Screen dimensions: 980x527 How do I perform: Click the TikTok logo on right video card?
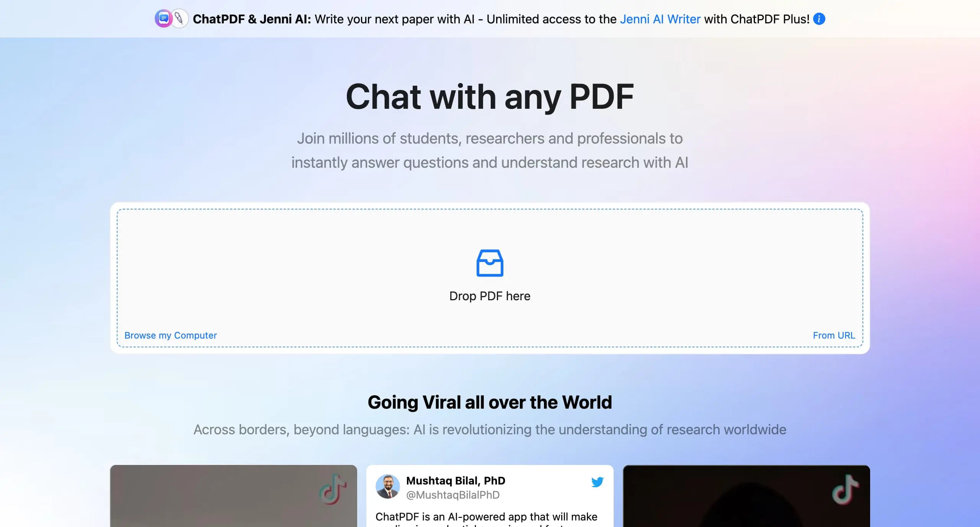pos(845,489)
